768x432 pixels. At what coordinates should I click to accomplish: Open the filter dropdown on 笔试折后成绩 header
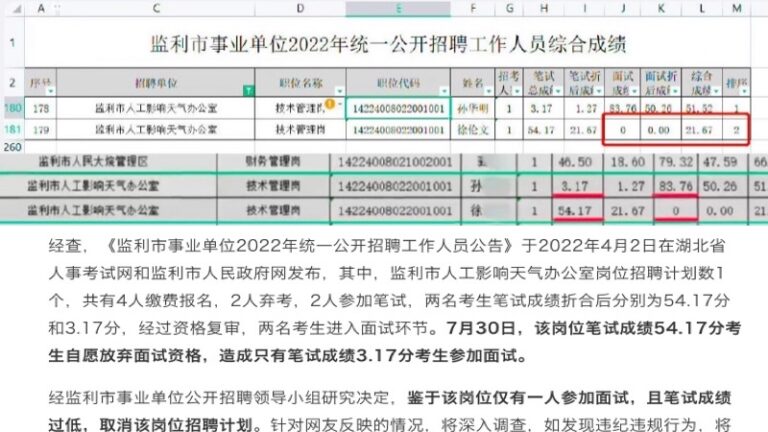click(x=599, y=91)
